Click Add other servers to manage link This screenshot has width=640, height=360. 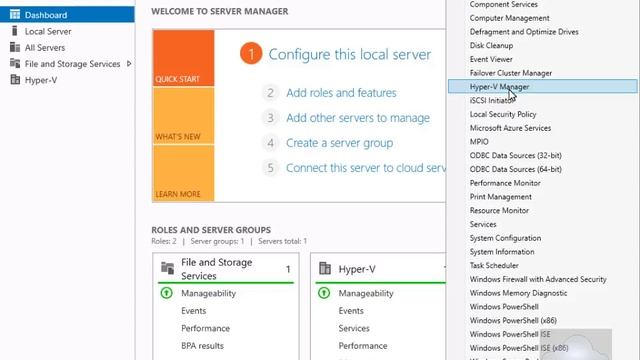pyautogui.click(x=358, y=118)
